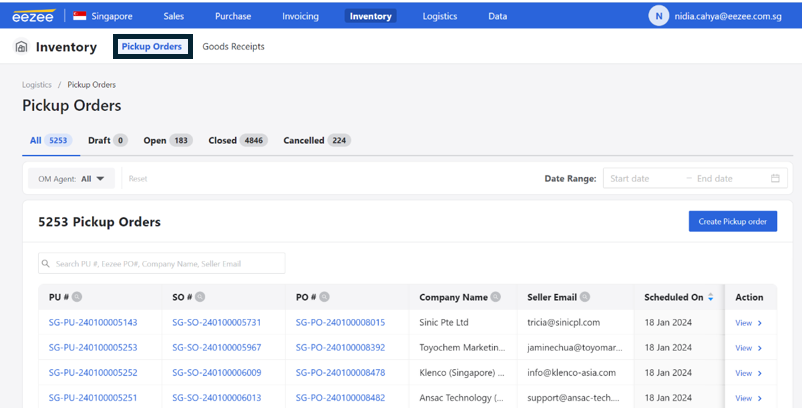805x408 pixels.
Task: Open purchase order SG-PO-240100008478
Action: 340,373
